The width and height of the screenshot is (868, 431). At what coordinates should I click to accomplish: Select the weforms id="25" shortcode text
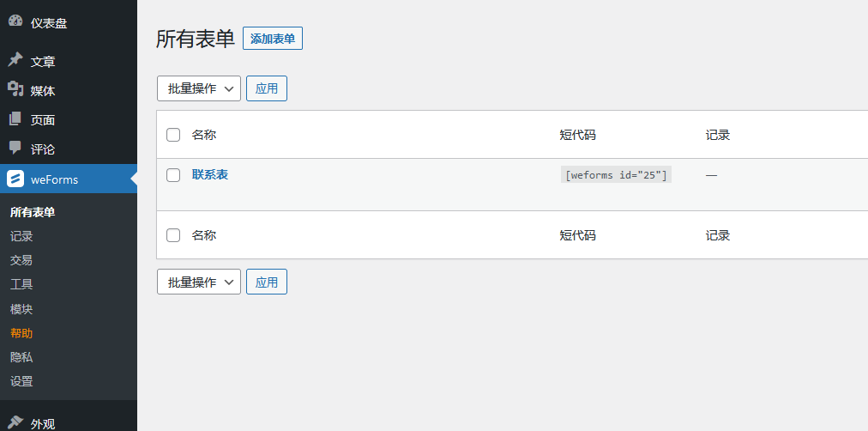616,174
